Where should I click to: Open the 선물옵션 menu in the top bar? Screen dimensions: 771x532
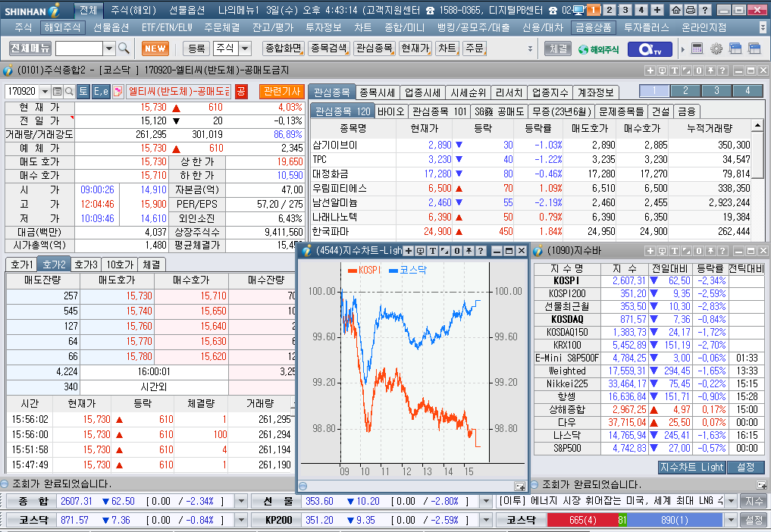click(186, 10)
